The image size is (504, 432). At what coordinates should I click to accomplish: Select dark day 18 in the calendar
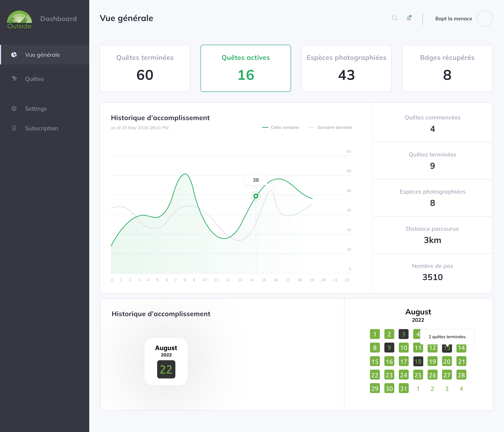point(418,361)
